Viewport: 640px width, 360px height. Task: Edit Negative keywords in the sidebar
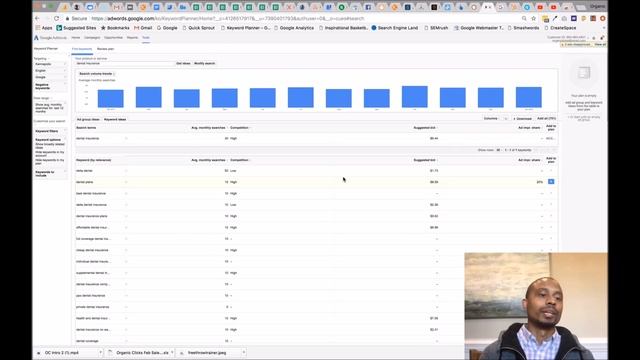[x=50, y=87]
